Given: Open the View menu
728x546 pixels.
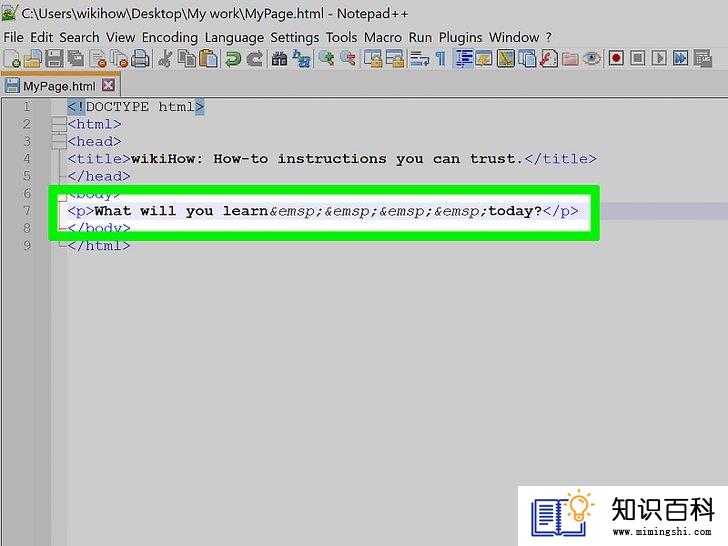Looking at the screenshot, I should 120,37.
